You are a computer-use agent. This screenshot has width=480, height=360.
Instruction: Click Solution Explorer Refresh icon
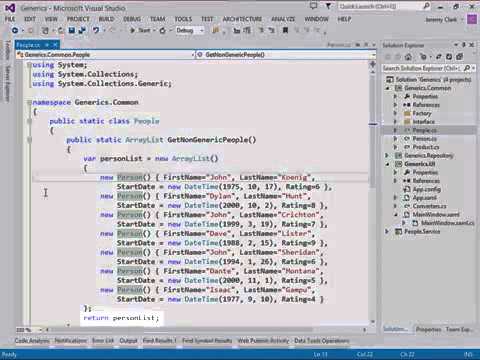pos(449,57)
